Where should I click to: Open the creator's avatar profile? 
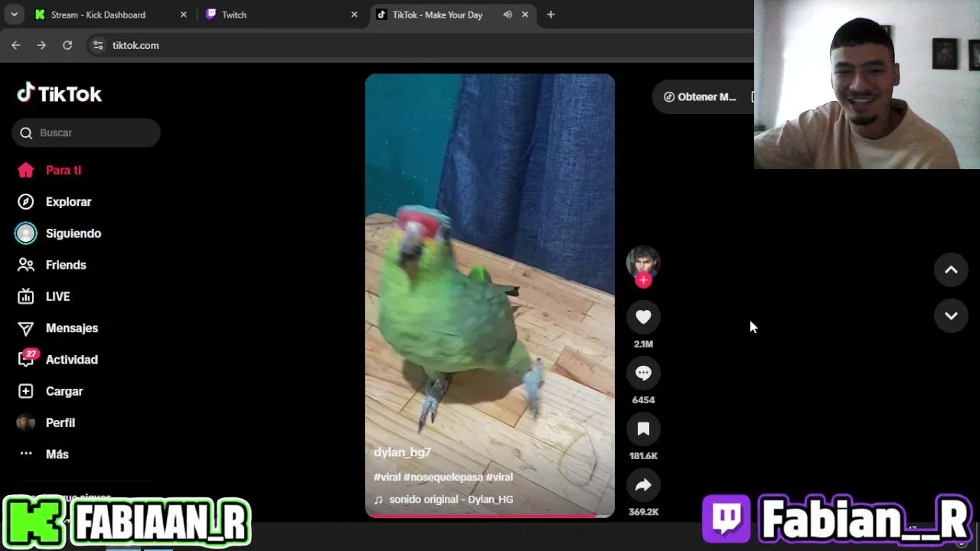[643, 262]
